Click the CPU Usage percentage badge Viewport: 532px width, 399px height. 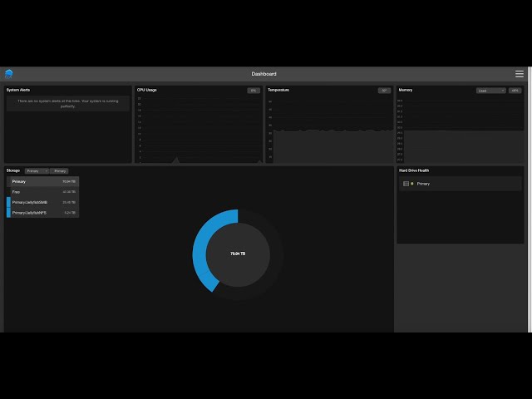(254, 91)
